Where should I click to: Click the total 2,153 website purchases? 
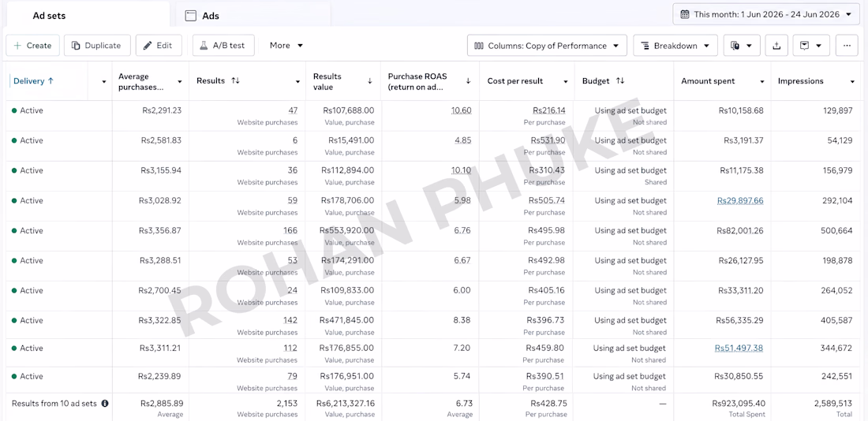(286, 404)
